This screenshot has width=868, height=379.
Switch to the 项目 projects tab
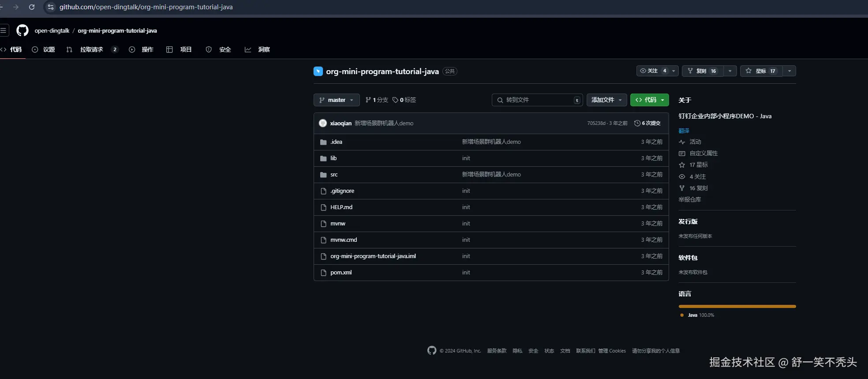[x=179, y=49]
